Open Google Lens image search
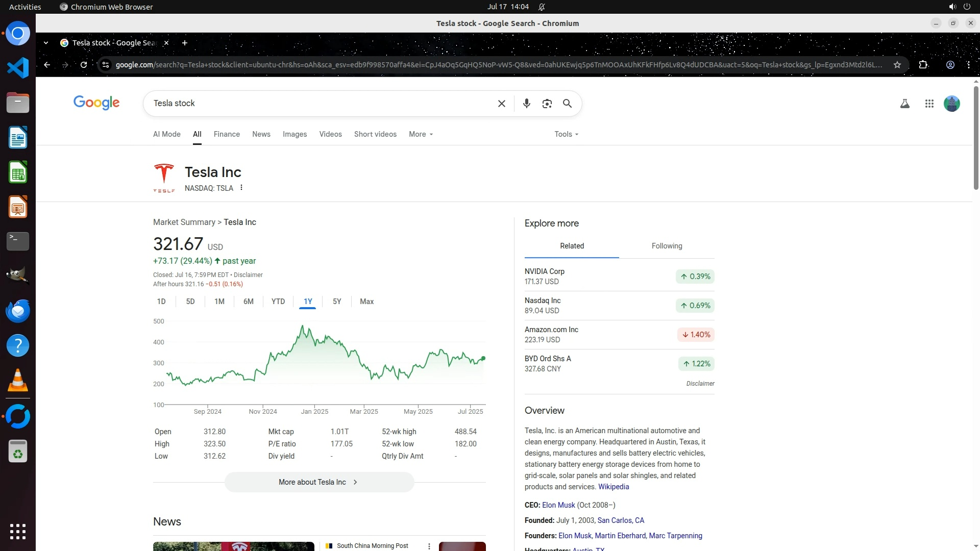Viewport: 980px width, 551px height. tap(547, 104)
